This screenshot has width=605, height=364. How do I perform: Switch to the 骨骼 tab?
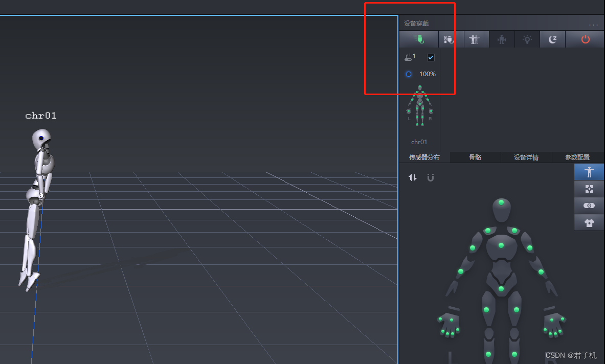coord(475,157)
